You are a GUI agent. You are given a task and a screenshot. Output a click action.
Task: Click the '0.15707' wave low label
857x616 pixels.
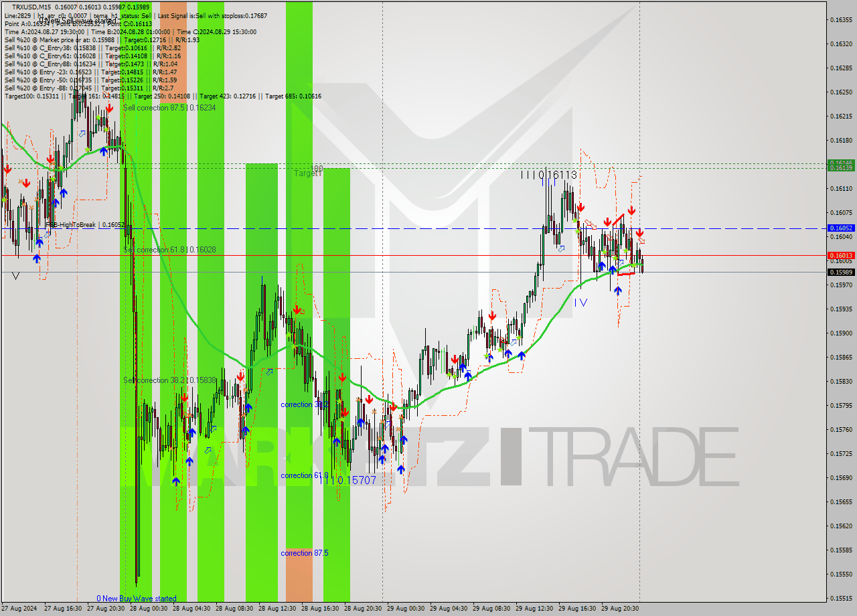pos(356,480)
